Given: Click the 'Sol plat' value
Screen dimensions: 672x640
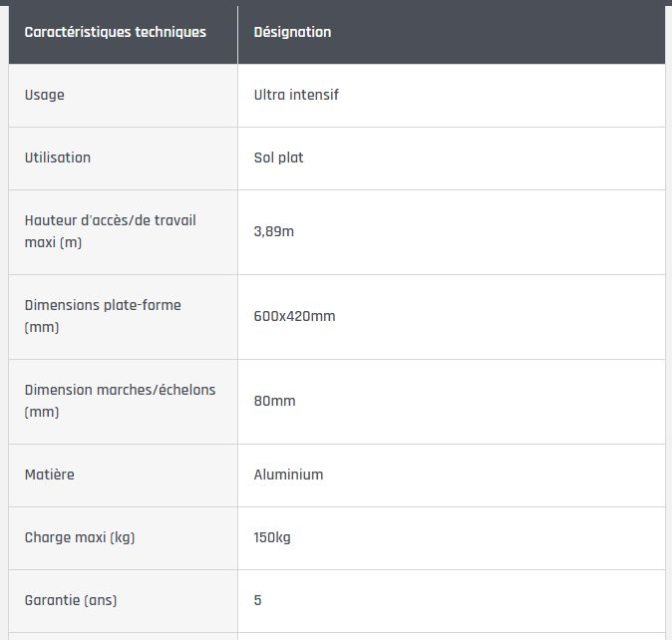Looking at the screenshot, I should click(278, 158).
